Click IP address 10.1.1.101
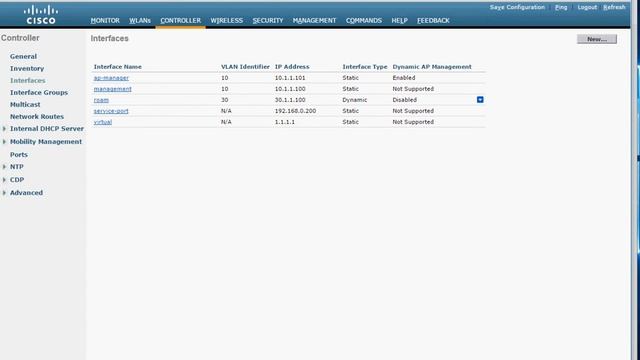Image resolution: width=640 pixels, height=360 pixels. pyautogui.click(x=290, y=78)
